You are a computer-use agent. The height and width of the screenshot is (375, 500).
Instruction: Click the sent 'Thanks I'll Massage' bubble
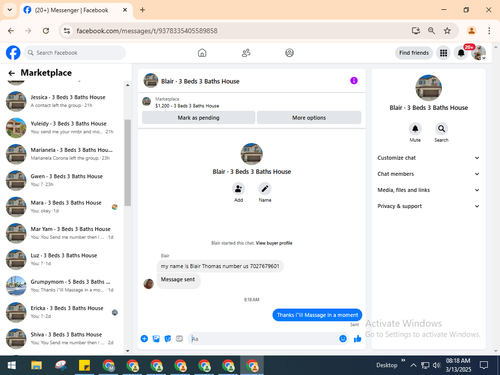tap(317, 315)
